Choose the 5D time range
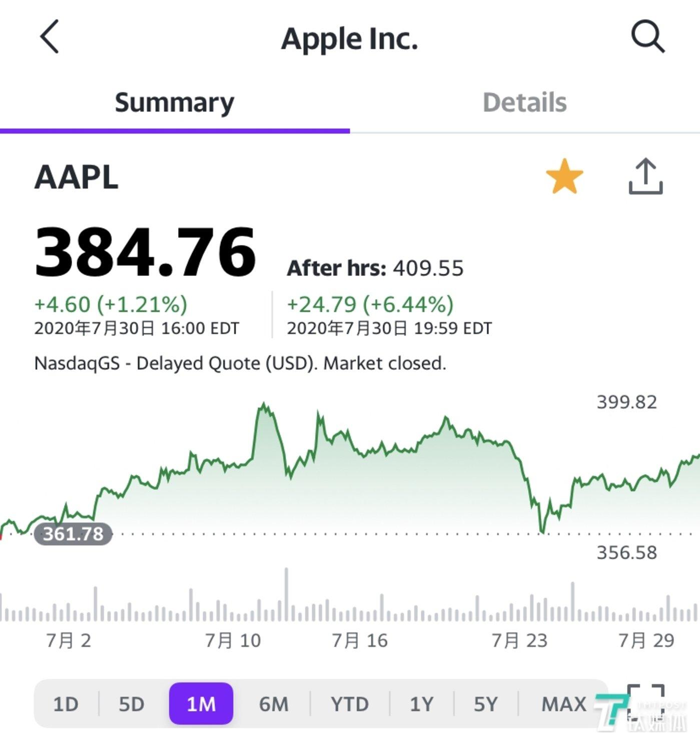This screenshot has width=700, height=745. point(131,704)
